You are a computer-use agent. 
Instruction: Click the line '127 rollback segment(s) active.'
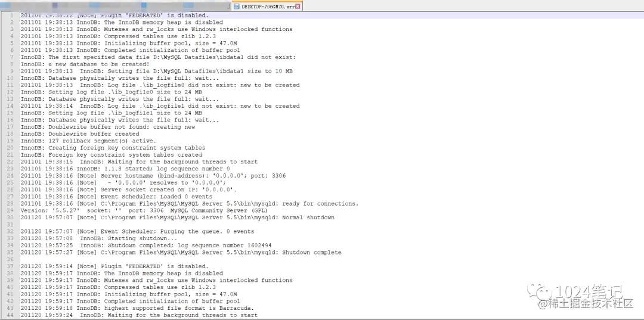[x=88, y=141]
